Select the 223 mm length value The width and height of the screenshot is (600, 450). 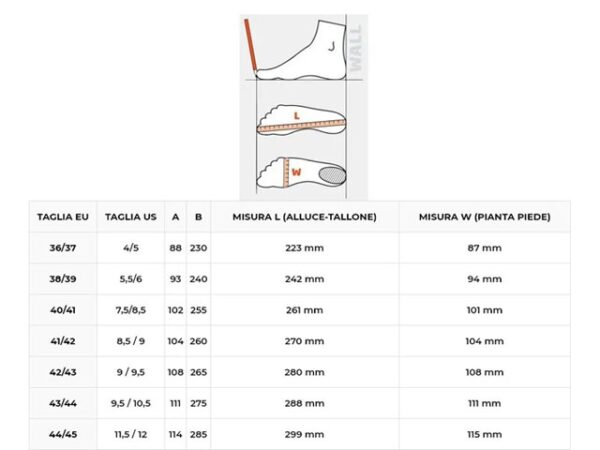[303, 248]
